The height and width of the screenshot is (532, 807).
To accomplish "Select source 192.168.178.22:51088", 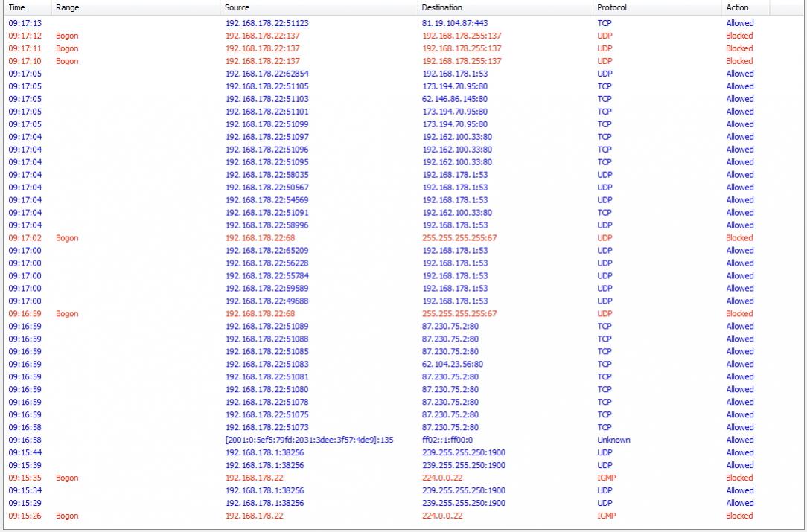I will coord(267,339).
